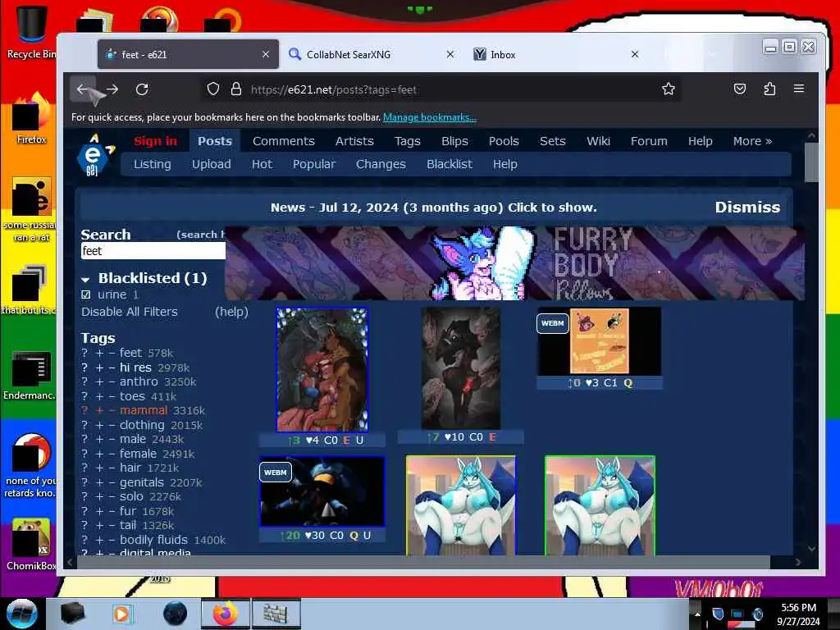The image size is (840, 630).
Task: Open the tracking protection shield icon
Action: 213,89
